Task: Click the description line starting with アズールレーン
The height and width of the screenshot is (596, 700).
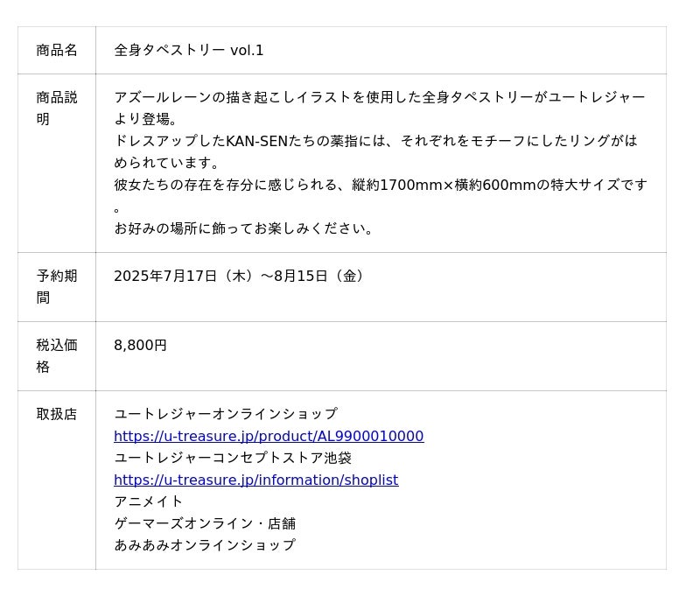Action: [x=379, y=97]
